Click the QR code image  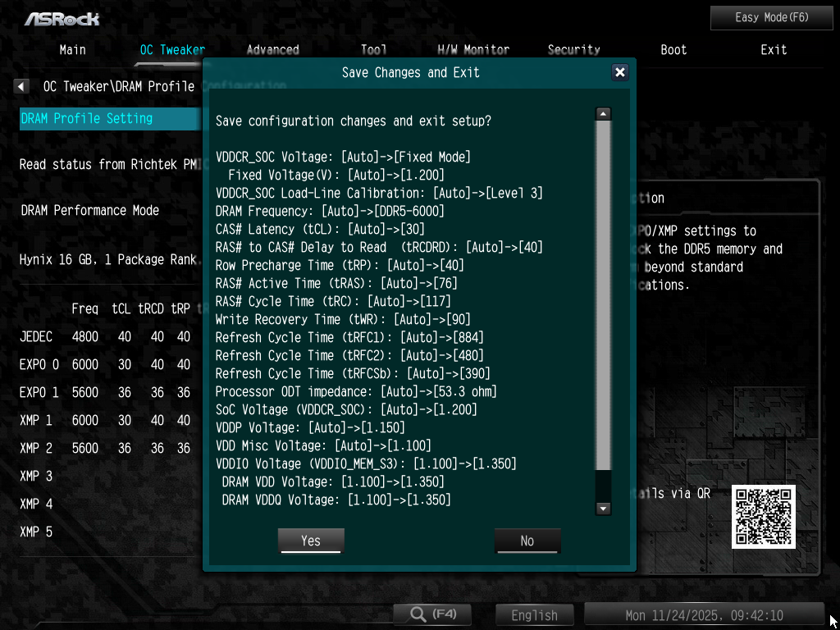pos(763,516)
